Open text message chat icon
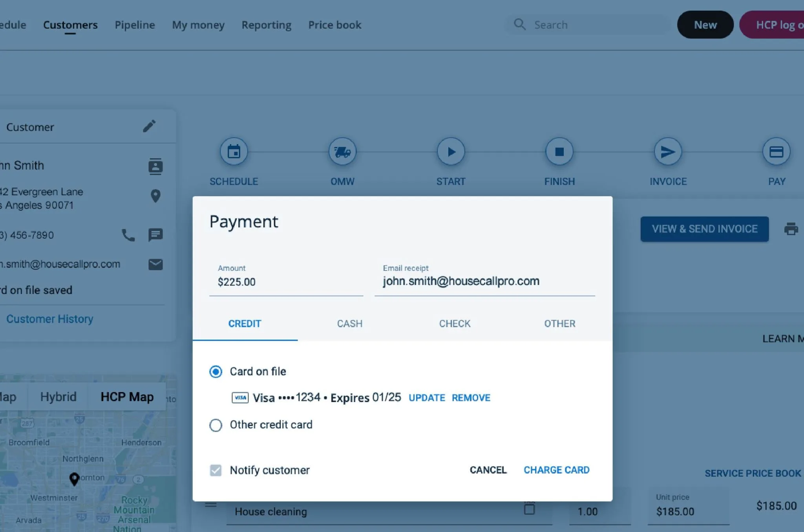This screenshot has width=804, height=532. [x=155, y=235]
